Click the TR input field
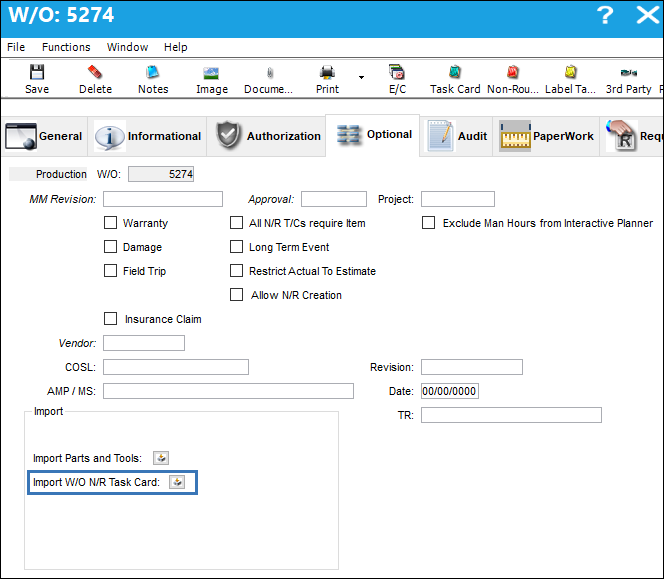Viewport: 664px width, 579px height. (x=511, y=415)
